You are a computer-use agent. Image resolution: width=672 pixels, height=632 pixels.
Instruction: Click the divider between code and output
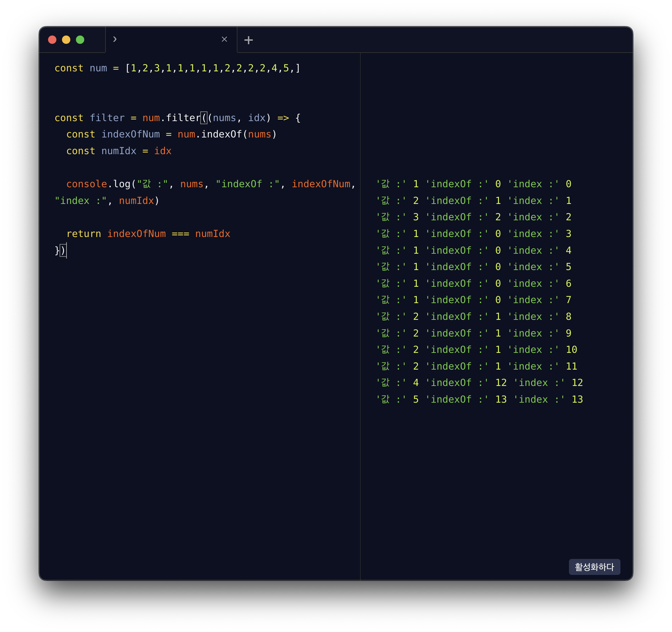pyautogui.click(x=360, y=313)
